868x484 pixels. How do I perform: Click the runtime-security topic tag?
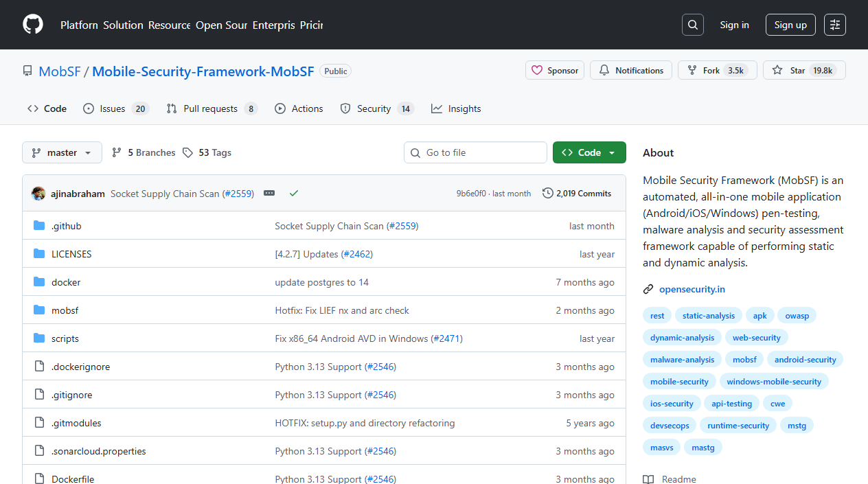tap(738, 426)
